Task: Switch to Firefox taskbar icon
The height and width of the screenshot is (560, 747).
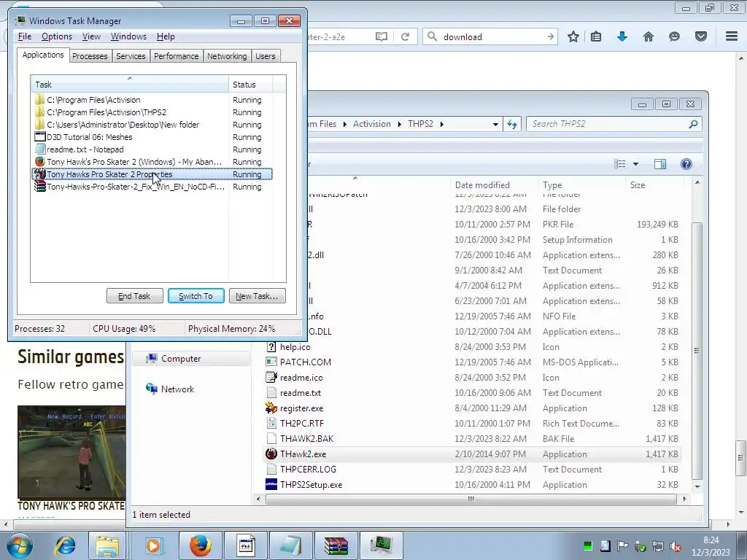Action: point(201,545)
